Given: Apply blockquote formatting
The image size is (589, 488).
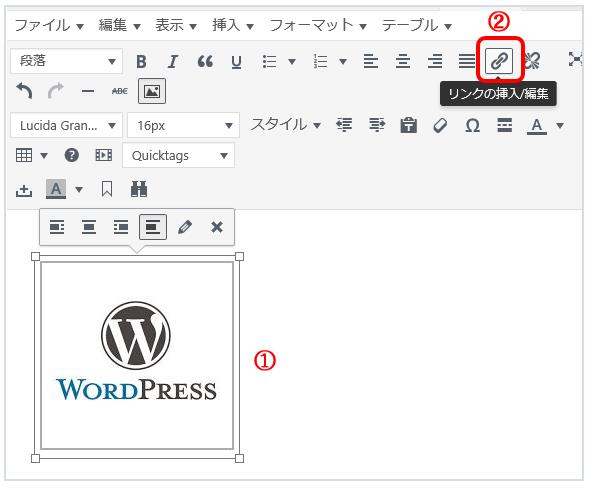Looking at the screenshot, I should click(x=205, y=61).
